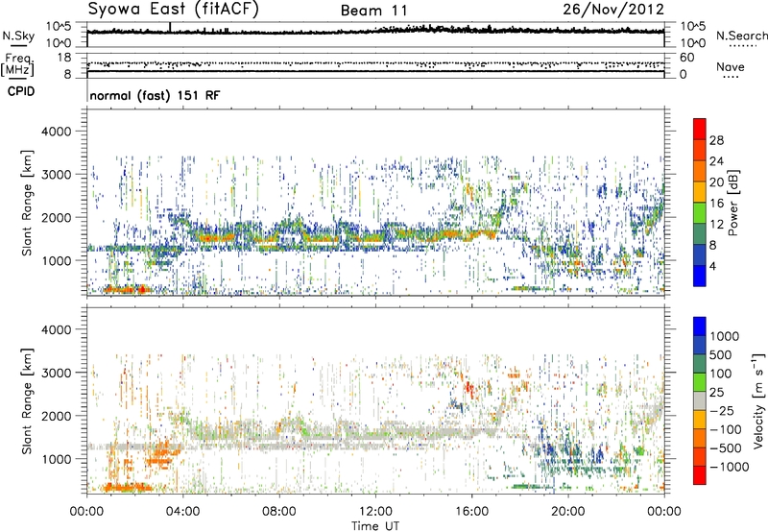Screen dimensions: 768x532
Task: Click the 'Syowa East (fitACF)' title
Action: coord(174,9)
